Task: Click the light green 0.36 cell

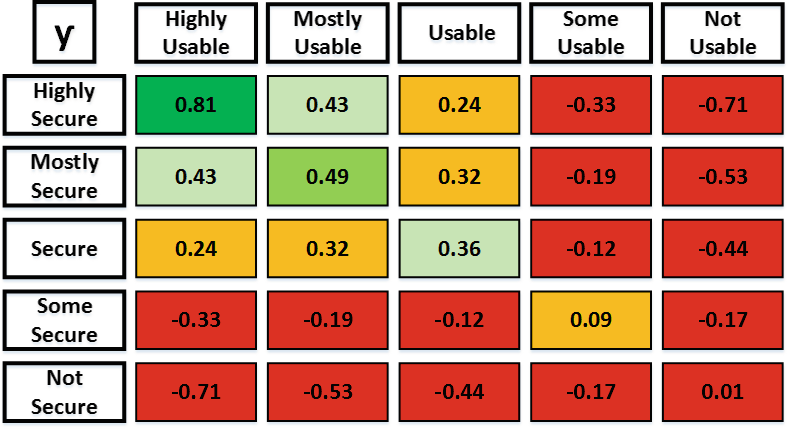Action: click(462, 249)
